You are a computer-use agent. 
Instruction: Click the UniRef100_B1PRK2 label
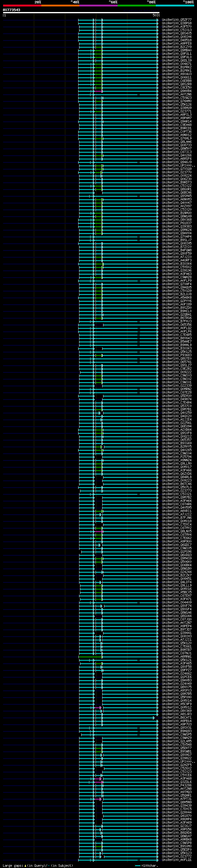(x=177, y=67)
